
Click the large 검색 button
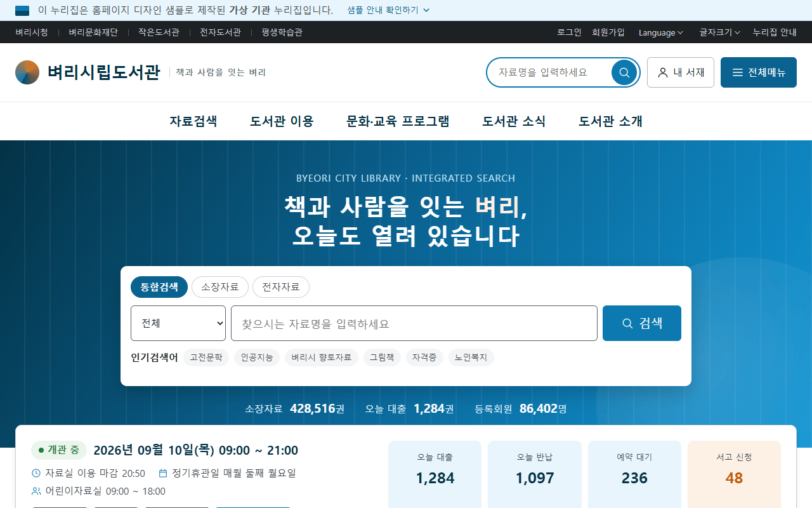(x=642, y=323)
